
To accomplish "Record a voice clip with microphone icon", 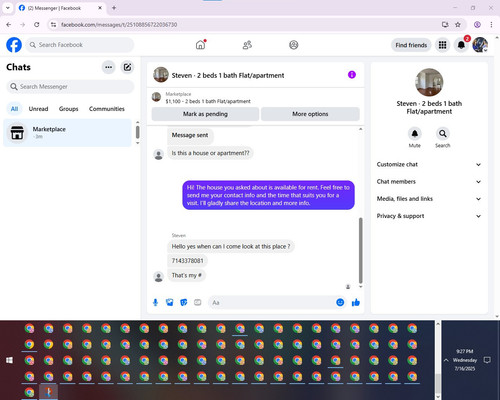I will pyautogui.click(x=155, y=303).
